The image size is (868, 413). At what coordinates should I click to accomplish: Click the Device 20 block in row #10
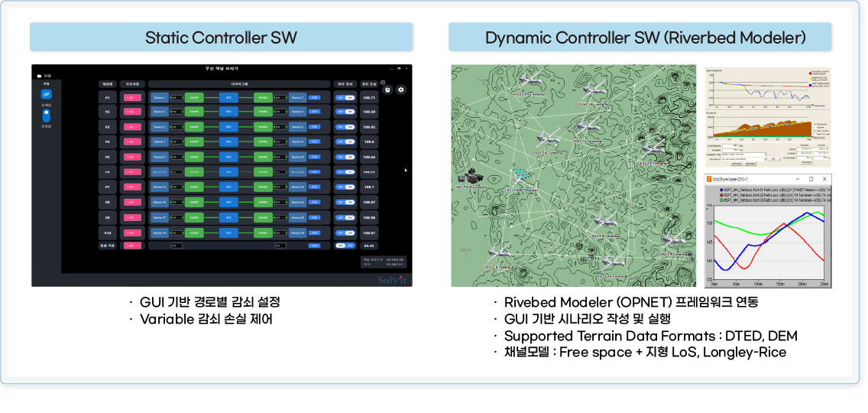298,233
